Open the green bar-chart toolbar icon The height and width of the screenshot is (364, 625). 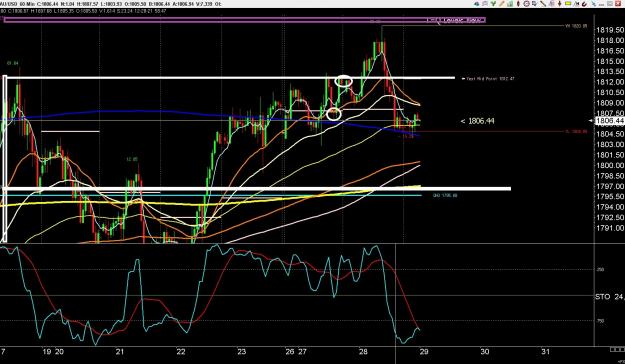tap(510, 4)
